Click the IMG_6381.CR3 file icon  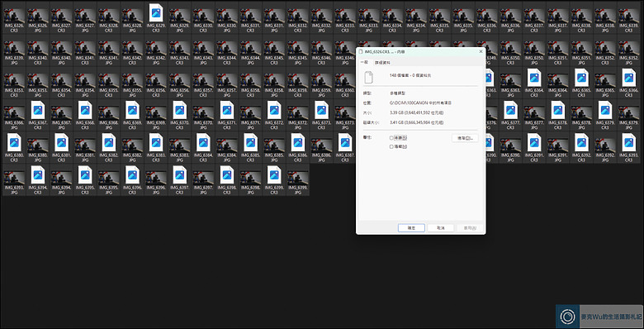tap(62, 142)
